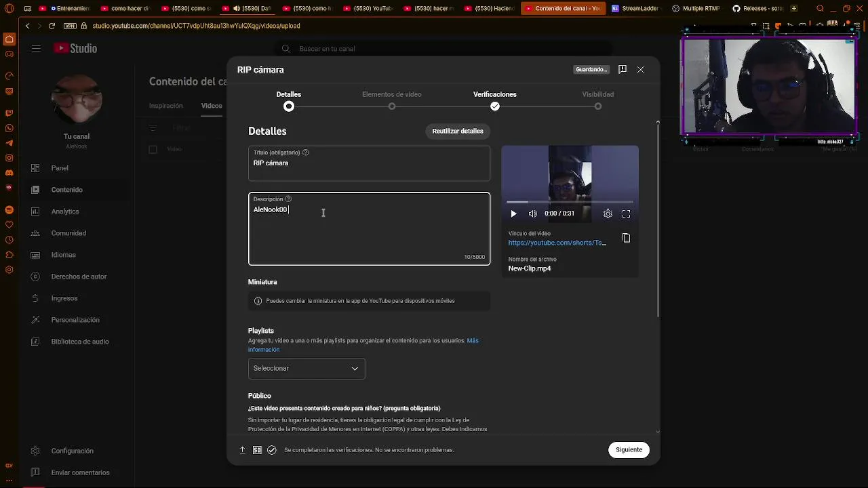
Task: Open the youtube.com/shorts video link
Action: tap(557, 243)
